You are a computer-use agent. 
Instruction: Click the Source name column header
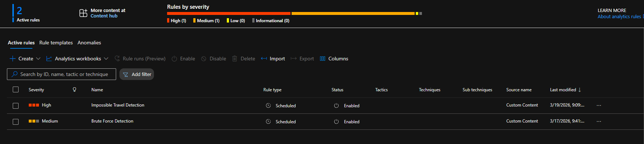pyautogui.click(x=519, y=89)
